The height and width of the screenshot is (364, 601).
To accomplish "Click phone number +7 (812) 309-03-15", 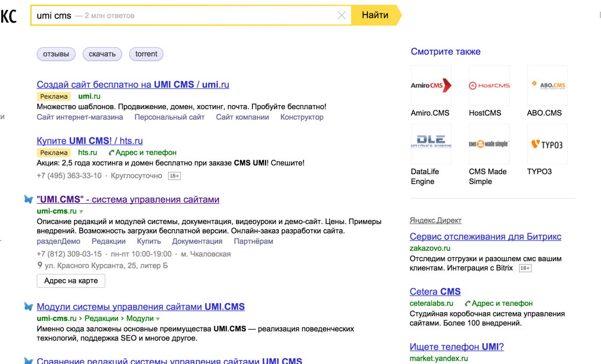I will click(69, 254).
